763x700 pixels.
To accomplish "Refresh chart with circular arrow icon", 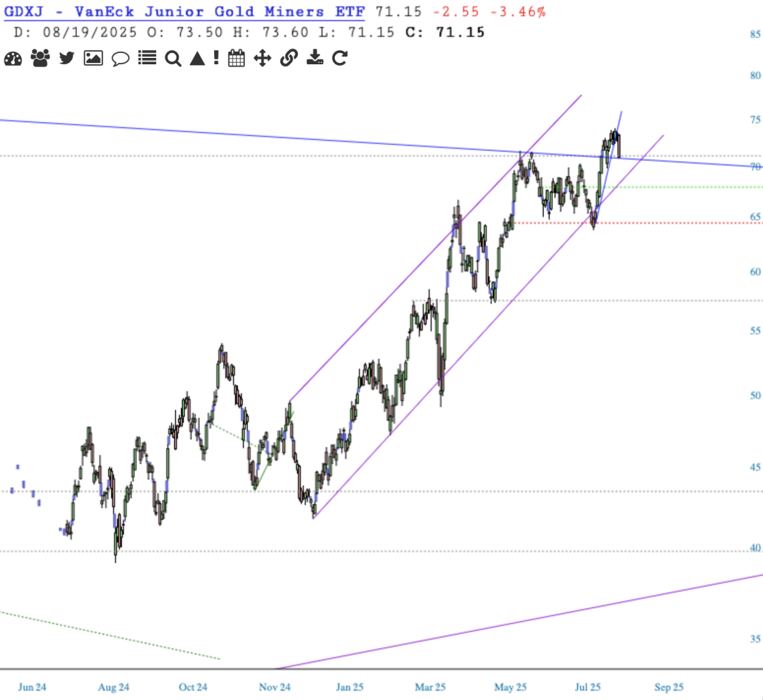I will [x=340, y=58].
